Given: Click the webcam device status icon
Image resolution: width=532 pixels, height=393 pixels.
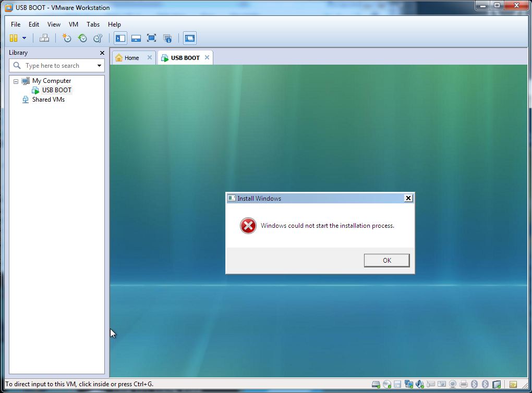Looking at the screenshot, I should 453,384.
